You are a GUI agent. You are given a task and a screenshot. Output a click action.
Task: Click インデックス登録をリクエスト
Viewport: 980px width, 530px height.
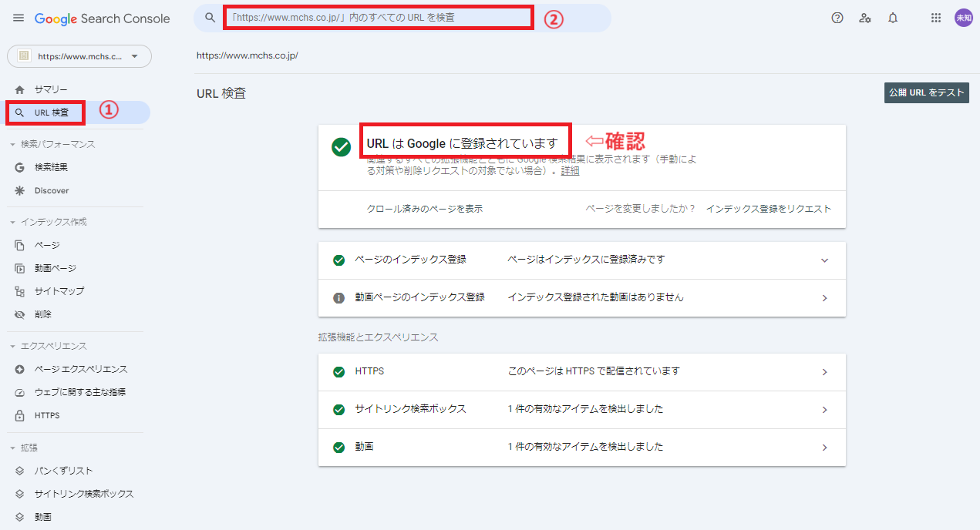(768, 209)
